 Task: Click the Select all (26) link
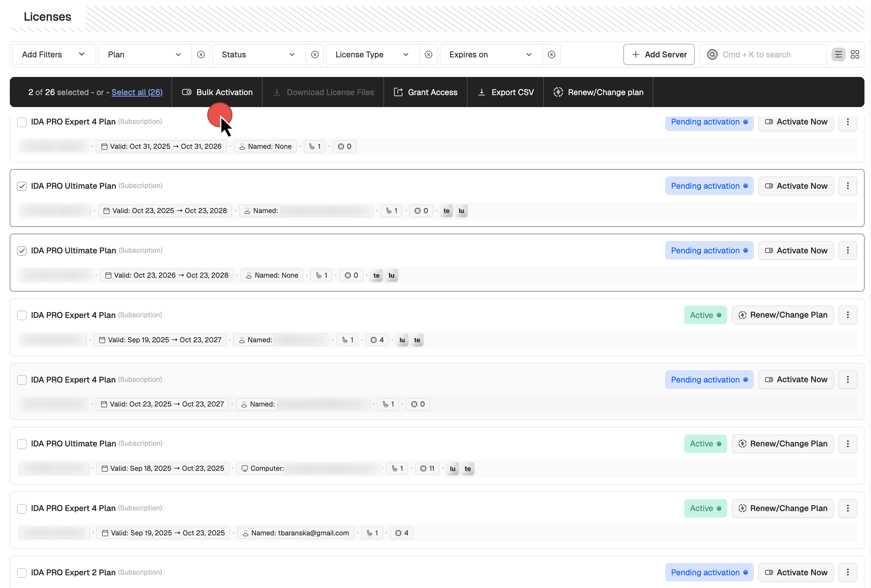(x=137, y=92)
